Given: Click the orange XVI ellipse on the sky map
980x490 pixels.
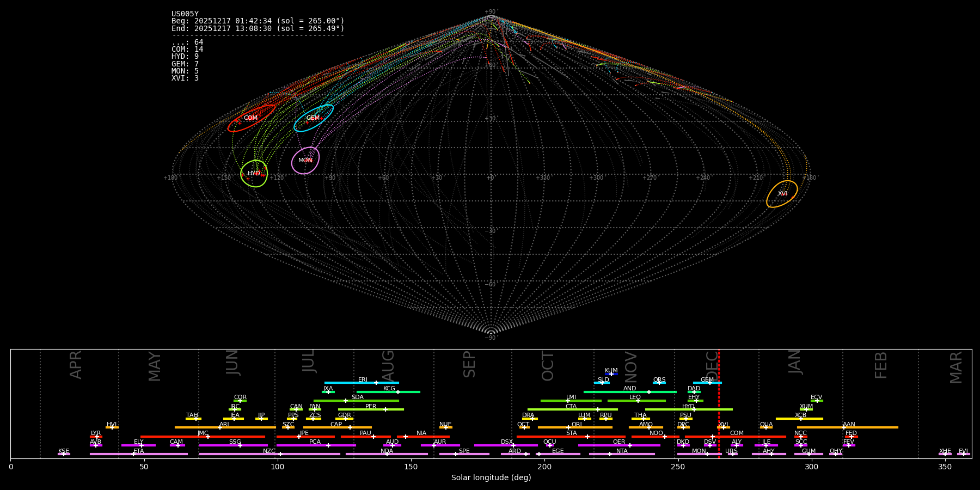Looking at the screenshot, I should click(x=782, y=194).
